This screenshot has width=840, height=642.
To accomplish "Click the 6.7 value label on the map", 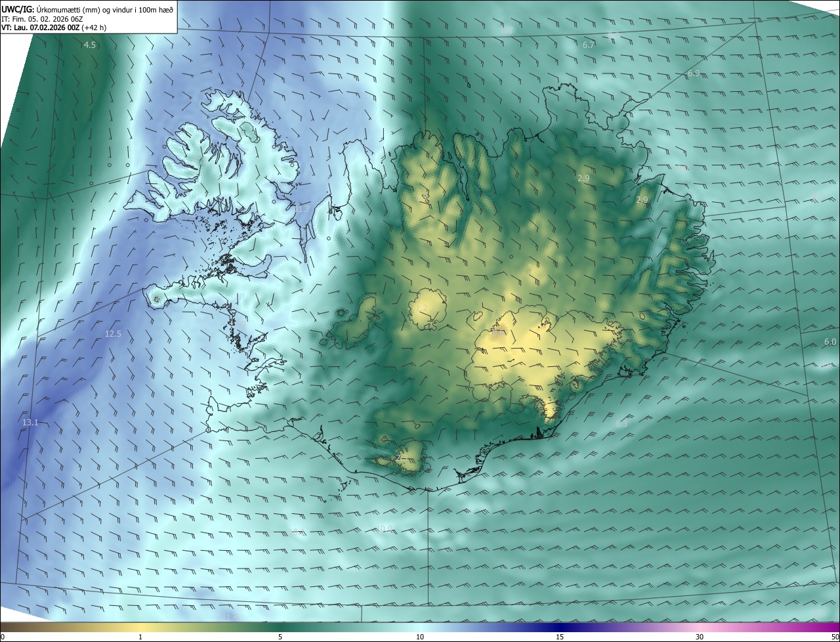I will pyautogui.click(x=589, y=45).
